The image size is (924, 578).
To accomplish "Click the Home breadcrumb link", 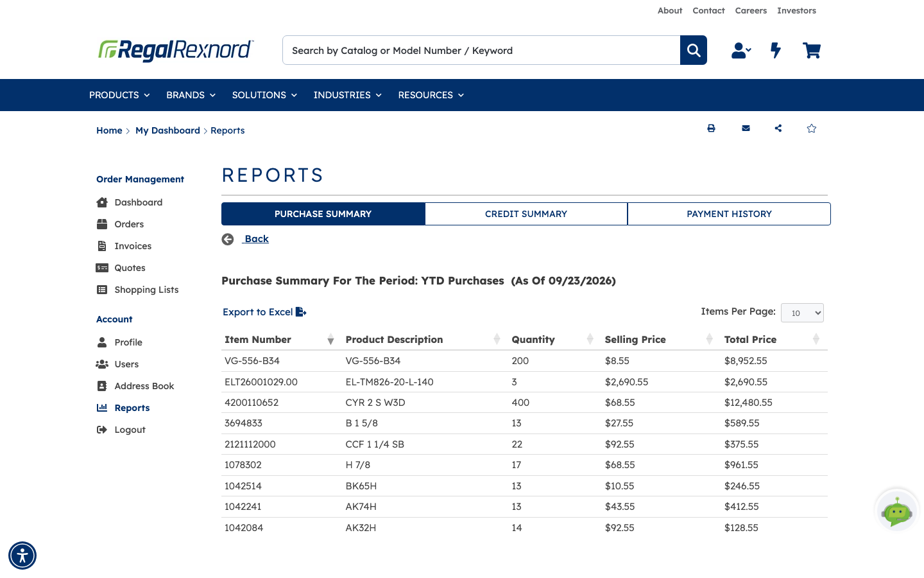I will [109, 130].
